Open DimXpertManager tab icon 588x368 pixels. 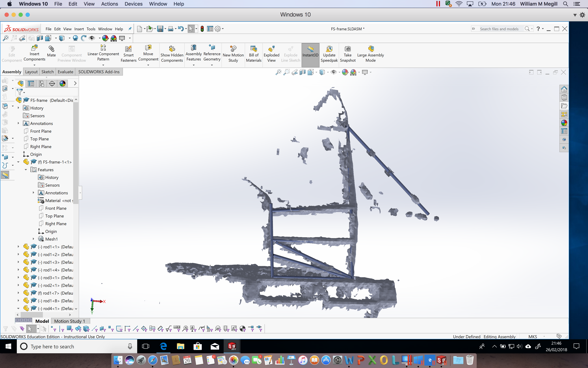(x=52, y=83)
